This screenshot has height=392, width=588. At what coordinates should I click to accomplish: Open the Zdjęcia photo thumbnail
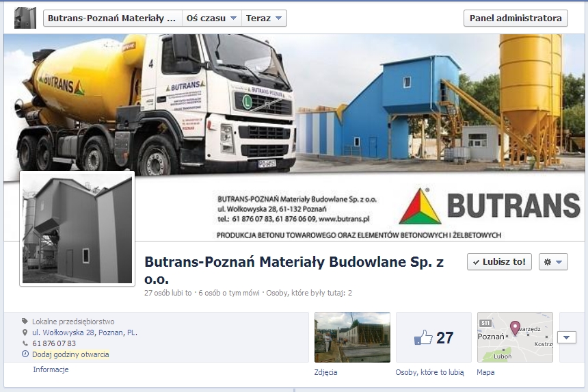[352, 337]
